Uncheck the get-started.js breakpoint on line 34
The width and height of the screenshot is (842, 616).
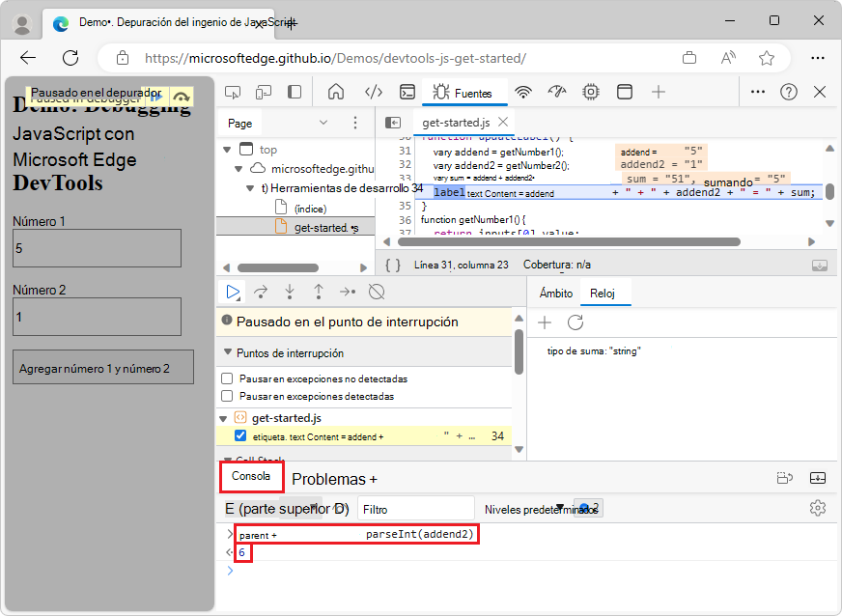241,435
